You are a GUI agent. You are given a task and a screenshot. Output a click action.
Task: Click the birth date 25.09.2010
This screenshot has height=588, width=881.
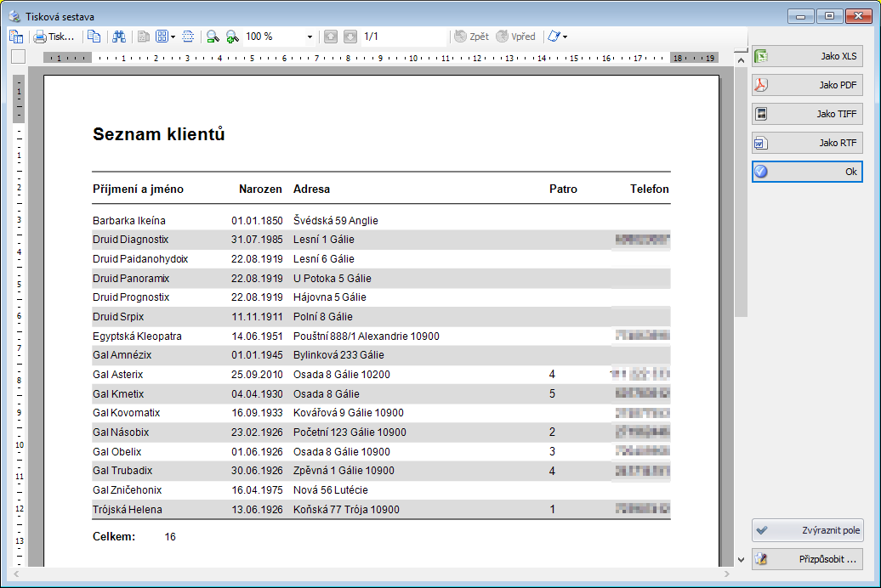pos(258,375)
